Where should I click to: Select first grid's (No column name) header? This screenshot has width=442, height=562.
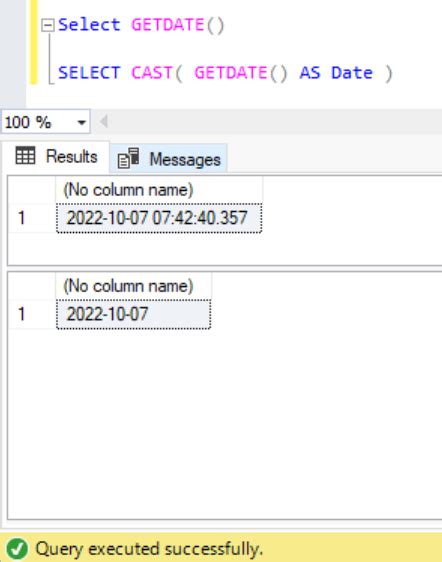point(159,190)
